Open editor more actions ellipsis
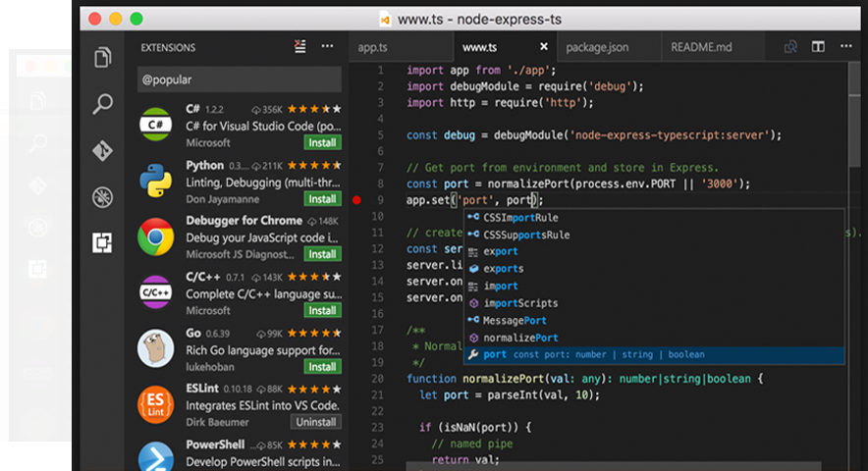The image size is (868, 471). point(845,46)
